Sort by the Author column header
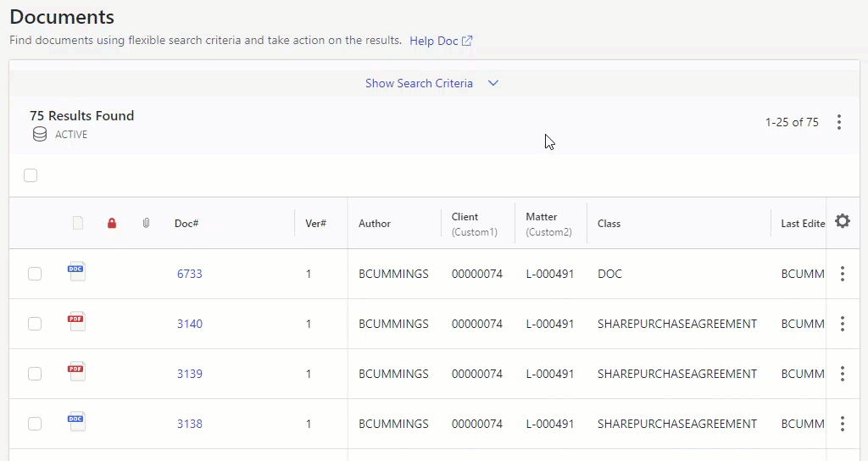 click(x=375, y=224)
